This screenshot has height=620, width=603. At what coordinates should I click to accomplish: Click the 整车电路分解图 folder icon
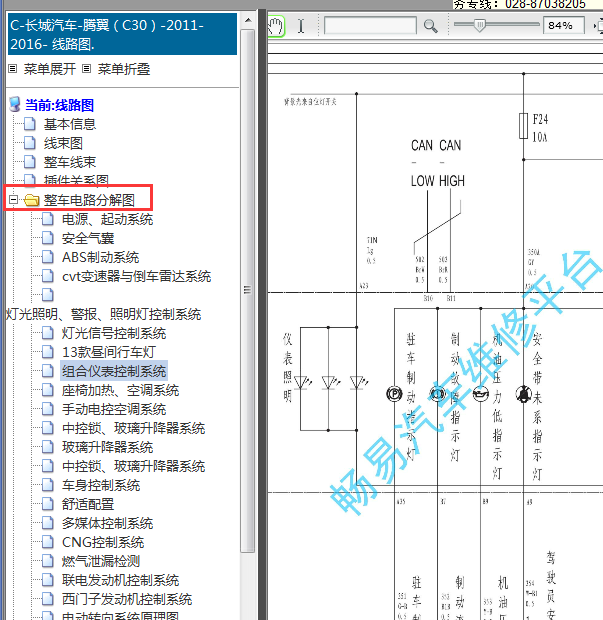[x=31, y=200]
